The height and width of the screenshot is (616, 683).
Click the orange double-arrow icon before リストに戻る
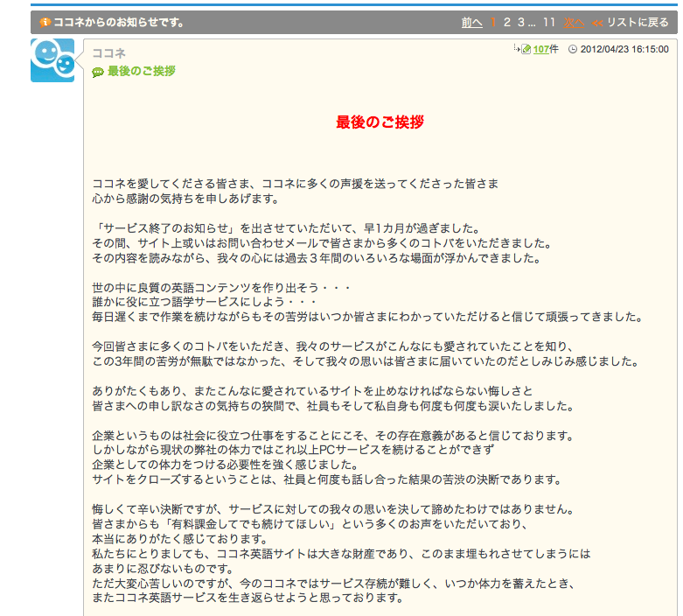[597, 23]
